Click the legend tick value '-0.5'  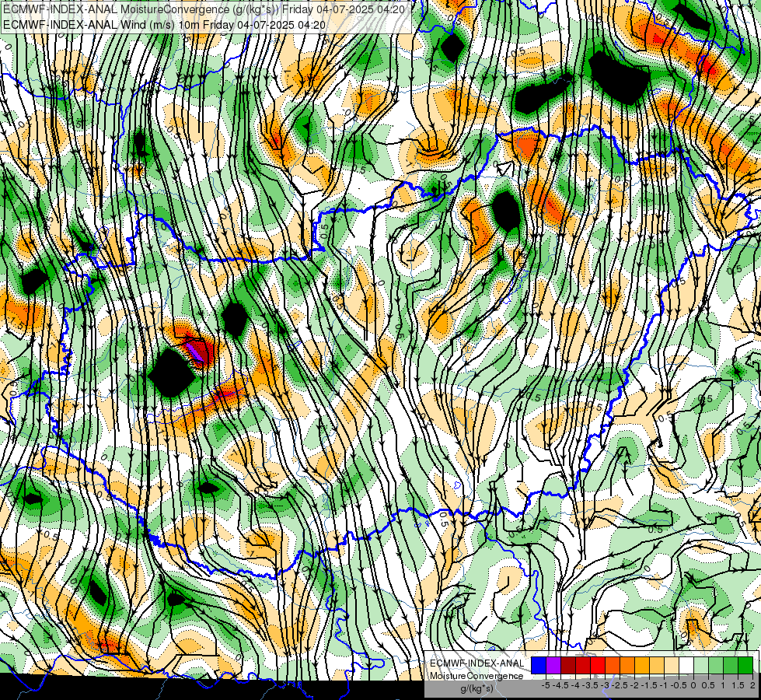tap(679, 685)
